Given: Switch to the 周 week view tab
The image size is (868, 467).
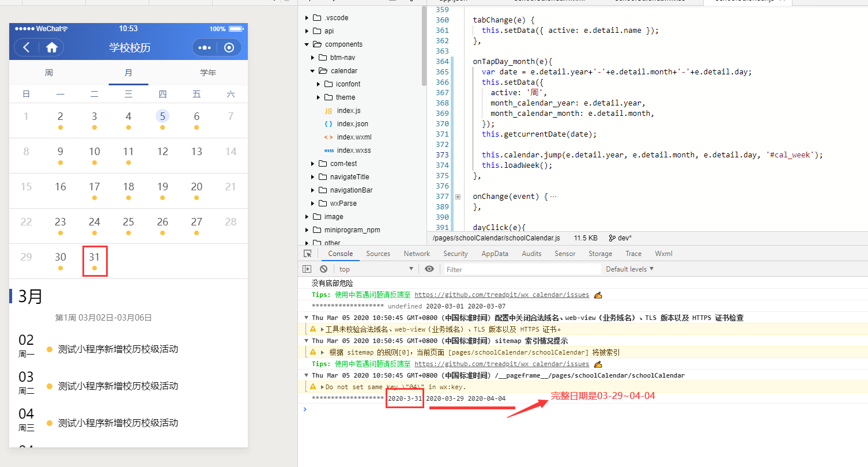Looking at the screenshot, I should click(48, 73).
